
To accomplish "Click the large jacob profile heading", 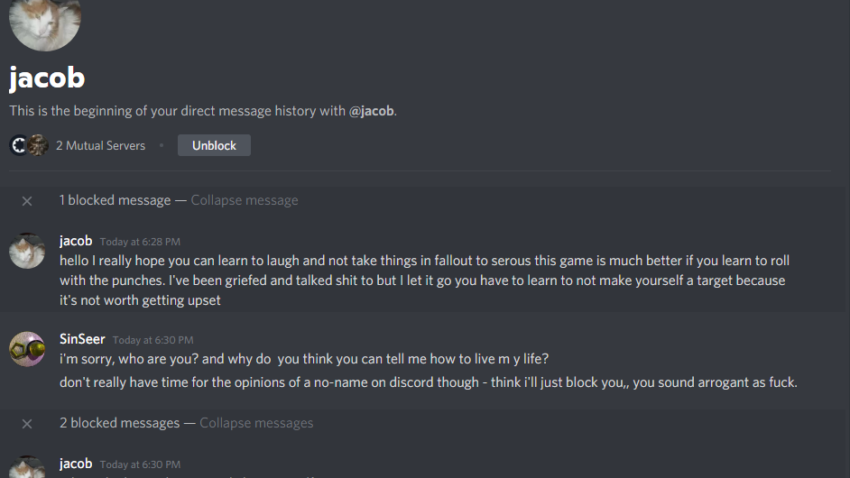I will [47, 77].
